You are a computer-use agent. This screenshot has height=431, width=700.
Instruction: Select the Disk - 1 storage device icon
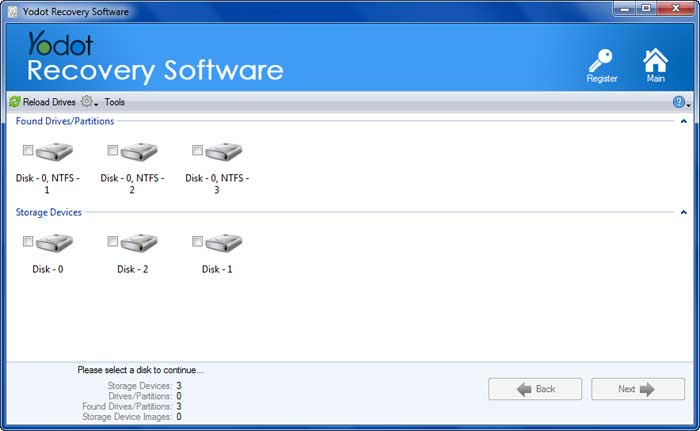pyautogui.click(x=224, y=243)
